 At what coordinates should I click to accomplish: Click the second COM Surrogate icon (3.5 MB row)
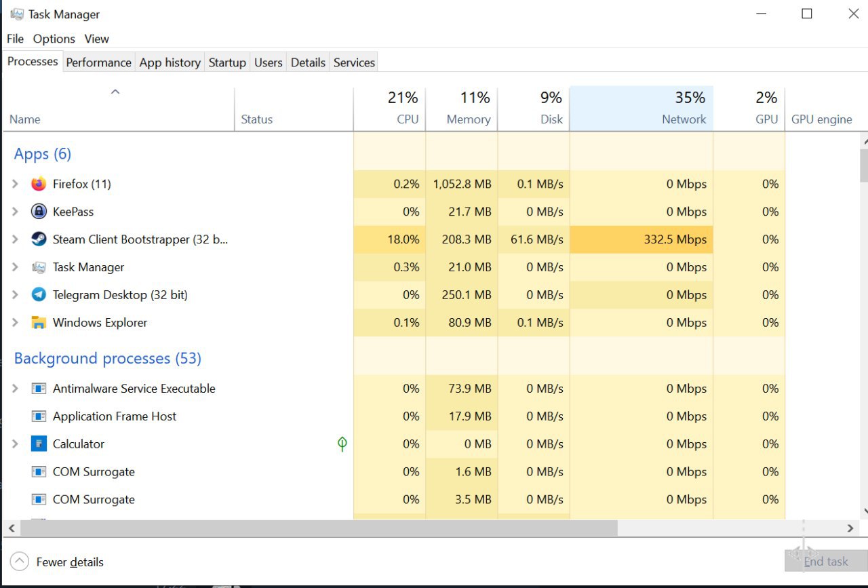[x=39, y=500]
